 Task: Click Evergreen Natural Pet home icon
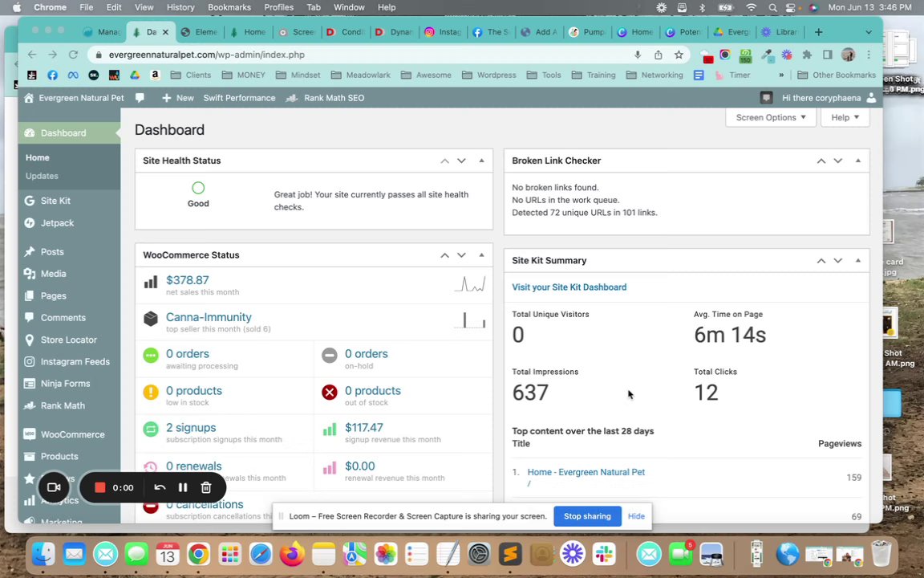[29, 98]
